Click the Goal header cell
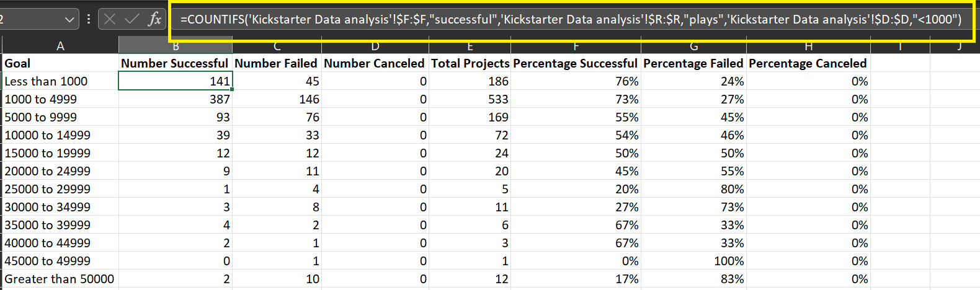980x290 pixels. pyautogui.click(x=60, y=63)
